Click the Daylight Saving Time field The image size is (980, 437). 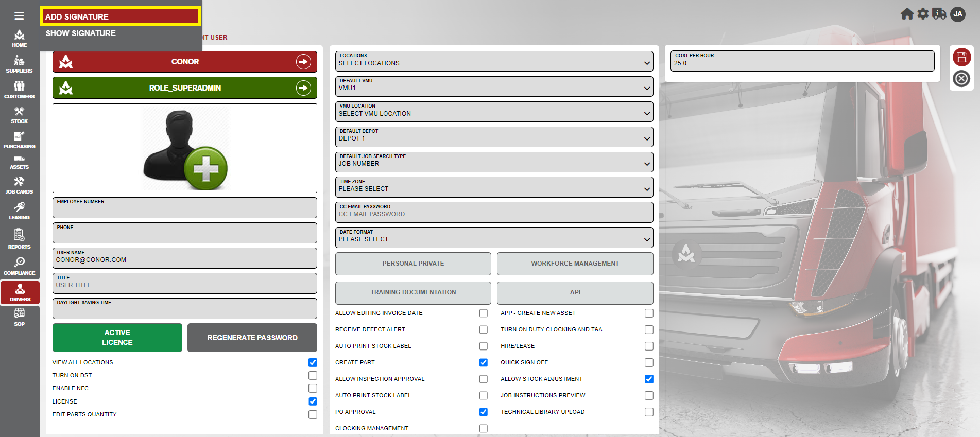point(185,308)
